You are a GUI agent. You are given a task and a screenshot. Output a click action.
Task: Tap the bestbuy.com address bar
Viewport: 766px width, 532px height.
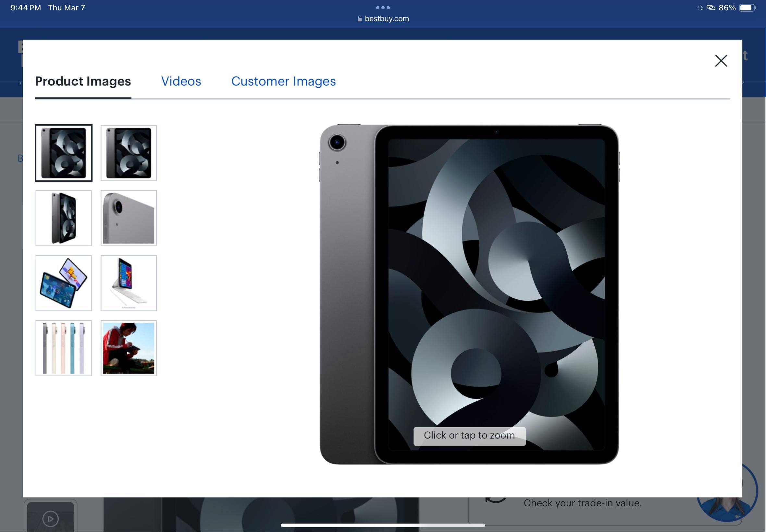pos(387,19)
